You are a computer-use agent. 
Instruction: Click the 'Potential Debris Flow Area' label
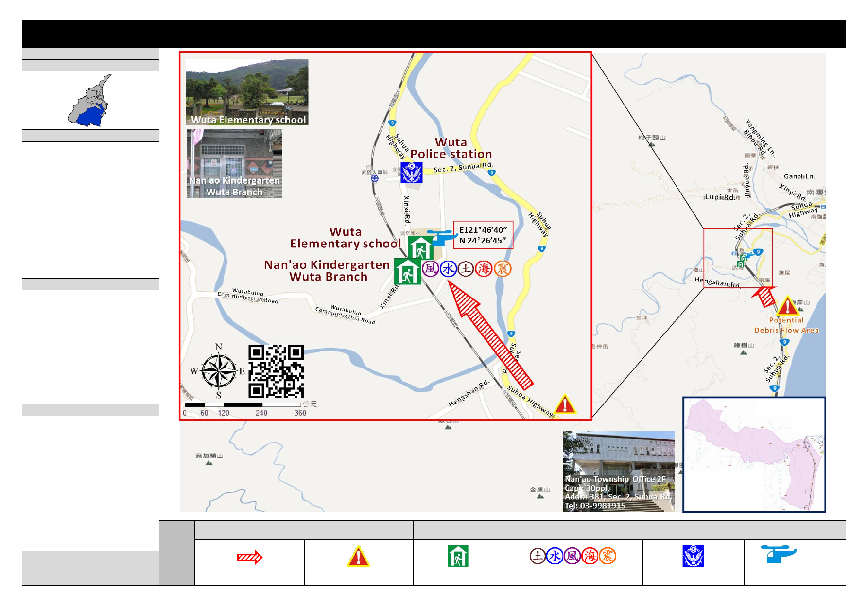tap(786, 325)
